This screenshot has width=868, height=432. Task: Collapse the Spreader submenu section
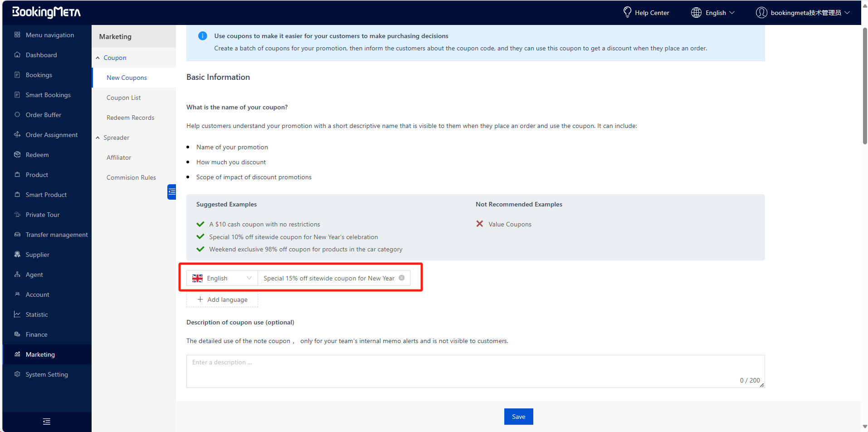click(x=98, y=137)
